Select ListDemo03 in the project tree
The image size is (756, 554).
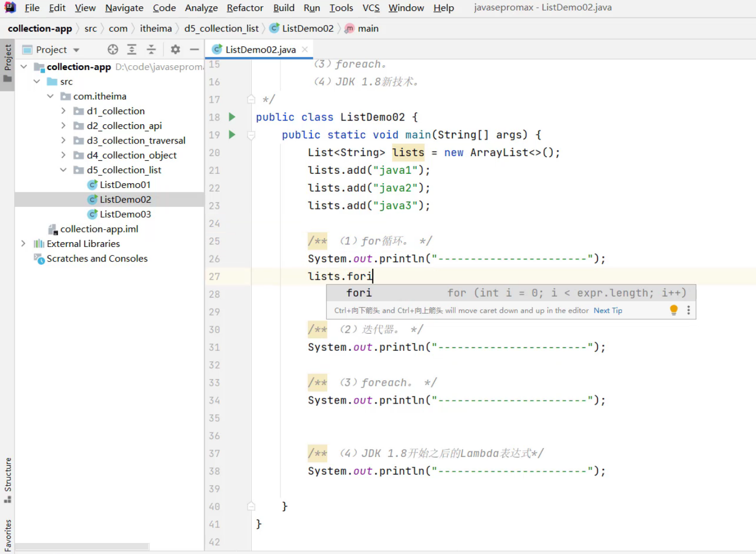[125, 214]
